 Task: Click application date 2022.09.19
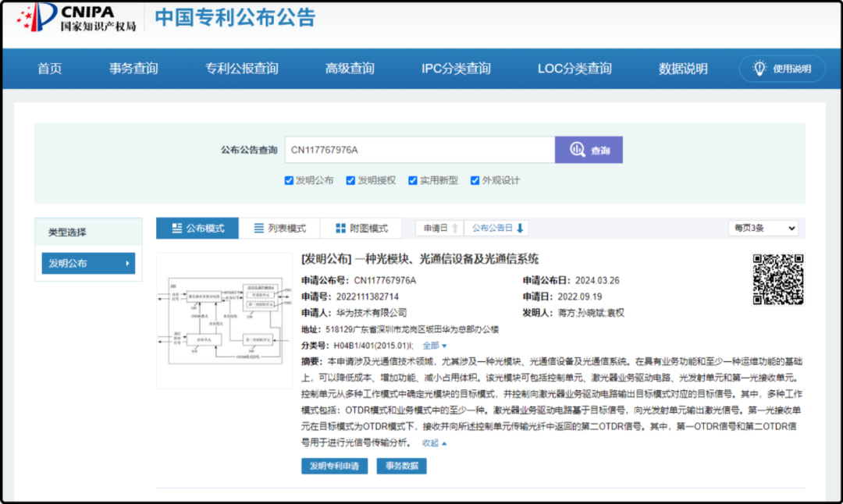point(579,296)
